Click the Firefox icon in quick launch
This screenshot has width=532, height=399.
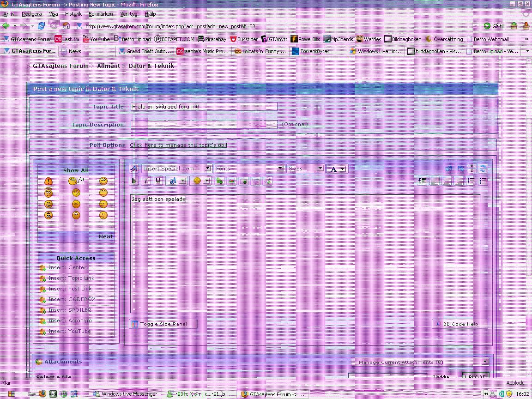tap(42, 394)
